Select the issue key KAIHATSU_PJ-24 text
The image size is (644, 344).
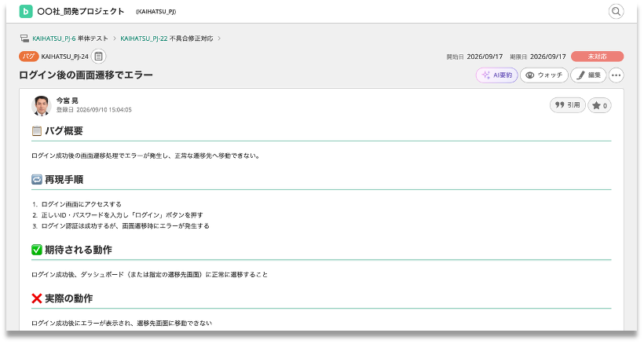click(65, 57)
